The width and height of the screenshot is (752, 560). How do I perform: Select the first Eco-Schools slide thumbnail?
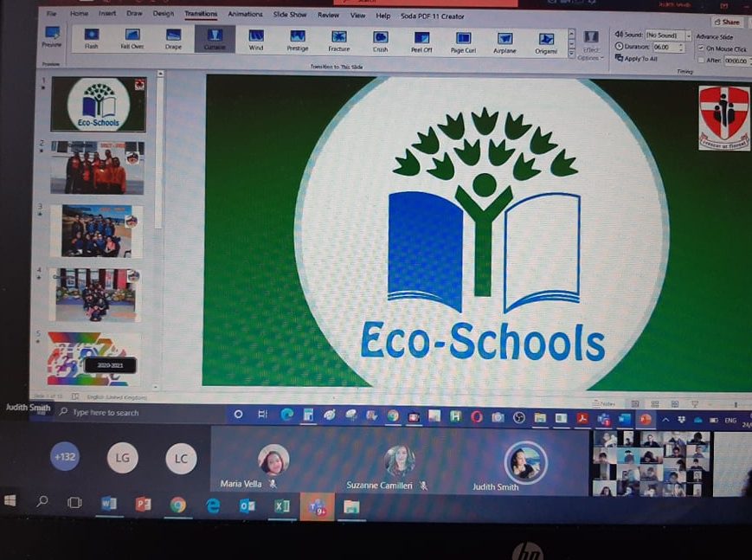click(98, 104)
